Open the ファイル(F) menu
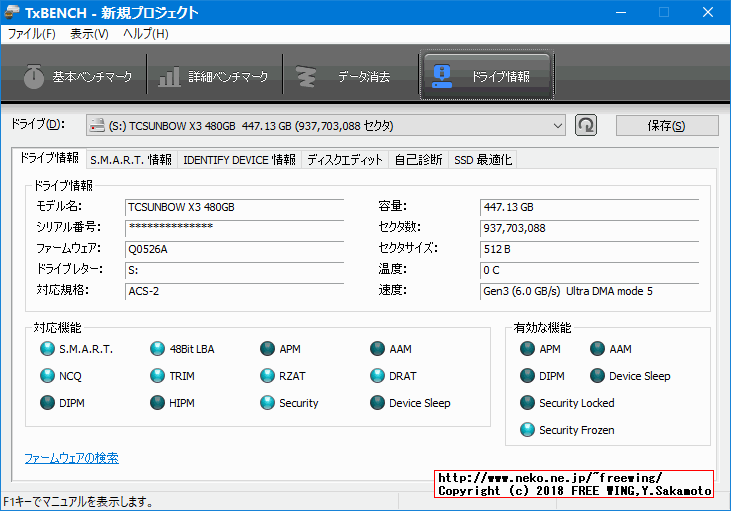The height and width of the screenshot is (511, 731). pos(32,34)
